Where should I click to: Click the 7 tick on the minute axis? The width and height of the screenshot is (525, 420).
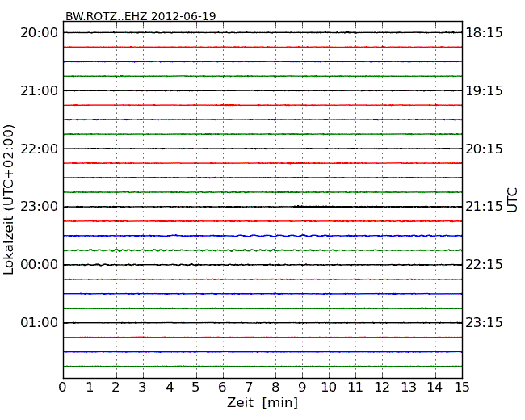(x=250, y=387)
